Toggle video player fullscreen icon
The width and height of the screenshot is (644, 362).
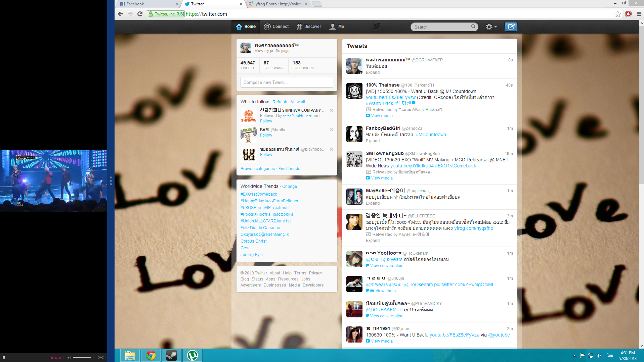pos(101,358)
